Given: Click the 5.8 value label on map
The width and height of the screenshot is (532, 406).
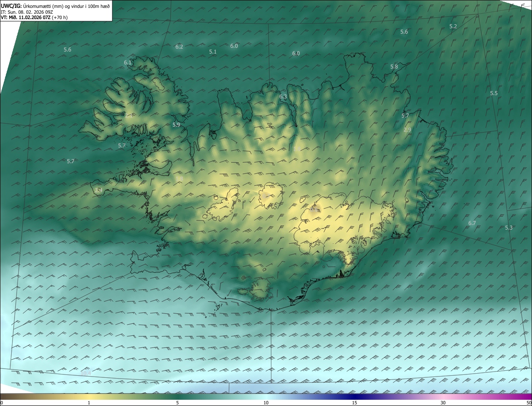Looking at the screenshot, I should (394, 66).
